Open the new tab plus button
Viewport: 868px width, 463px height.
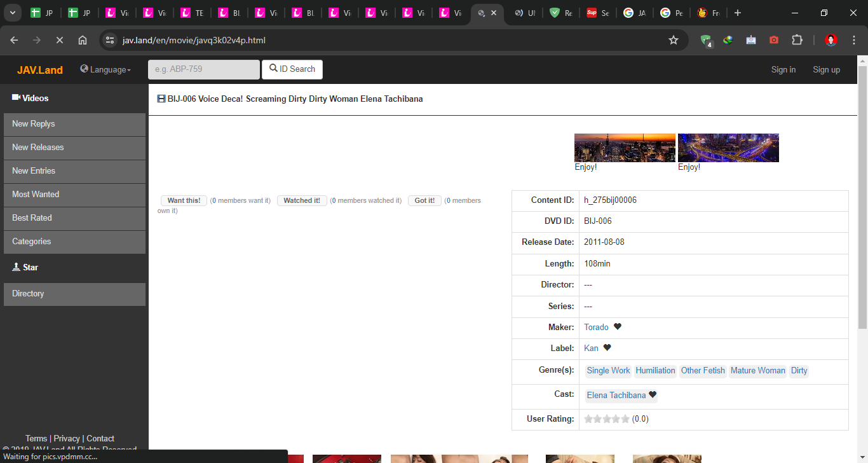(x=737, y=13)
